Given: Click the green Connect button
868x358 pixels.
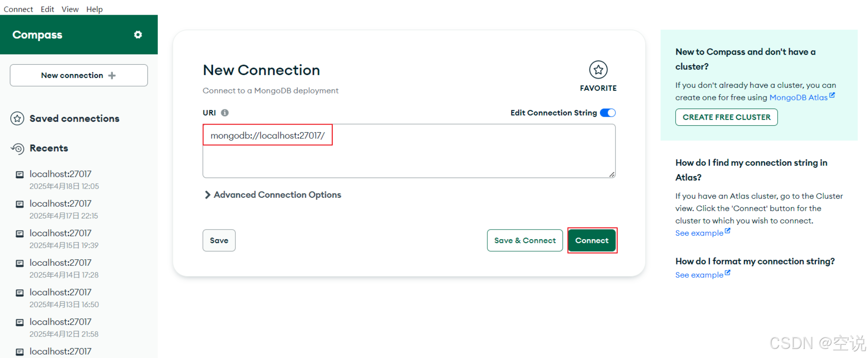Looking at the screenshot, I should 592,240.
